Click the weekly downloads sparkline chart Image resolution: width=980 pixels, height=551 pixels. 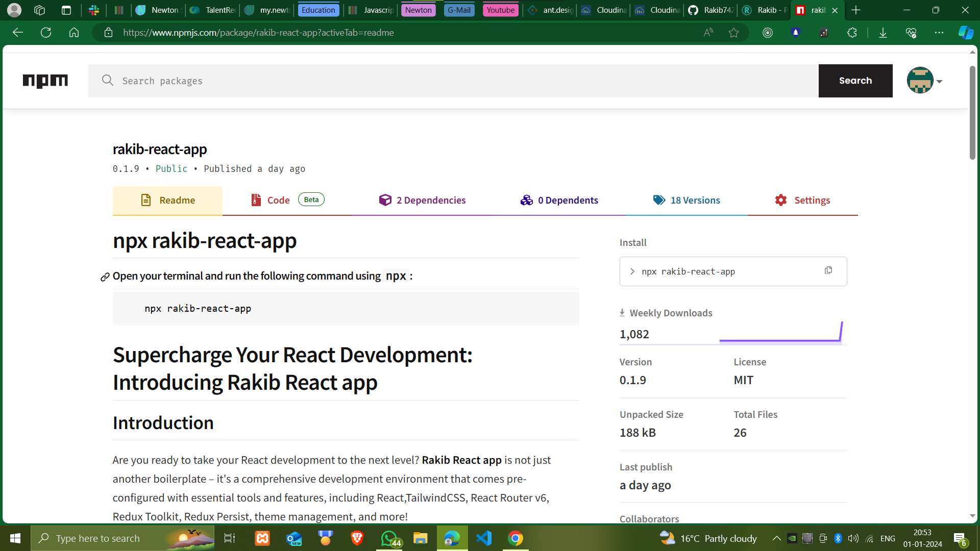[x=781, y=332]
